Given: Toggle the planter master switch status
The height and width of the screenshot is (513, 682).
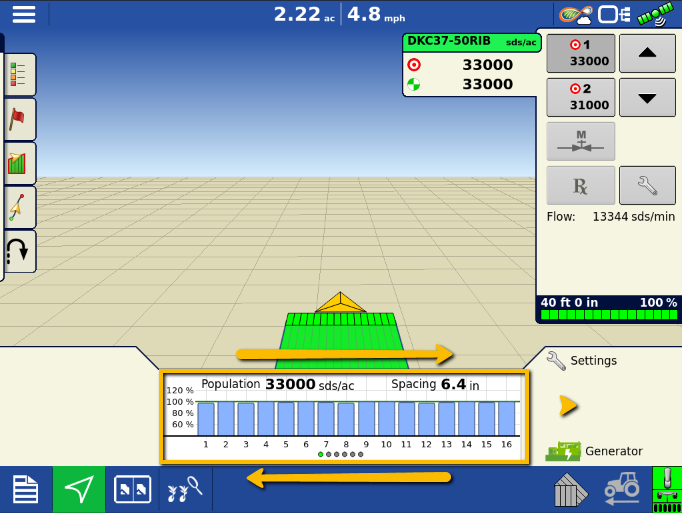Looking at the screenshot, I should point(667,490).
